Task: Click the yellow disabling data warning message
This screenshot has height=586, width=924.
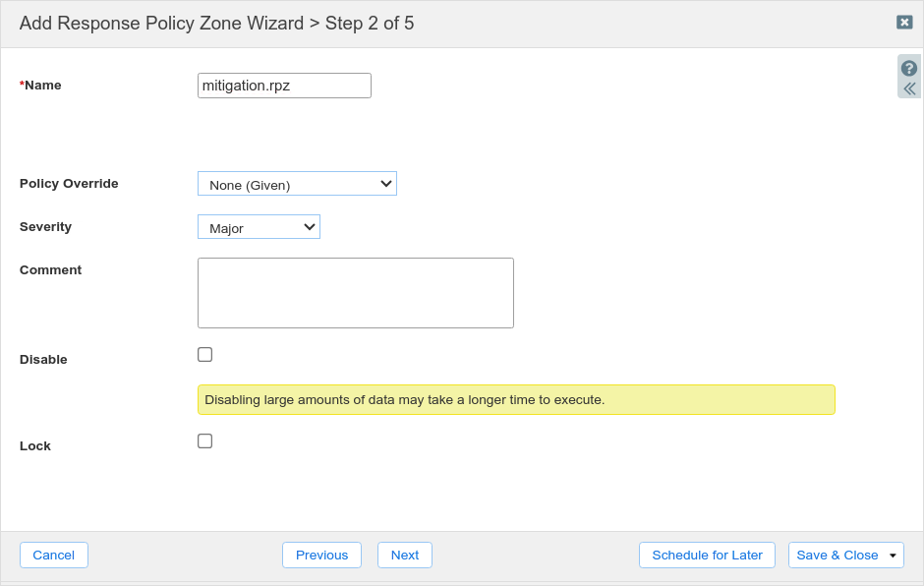Action: [516, 400]
